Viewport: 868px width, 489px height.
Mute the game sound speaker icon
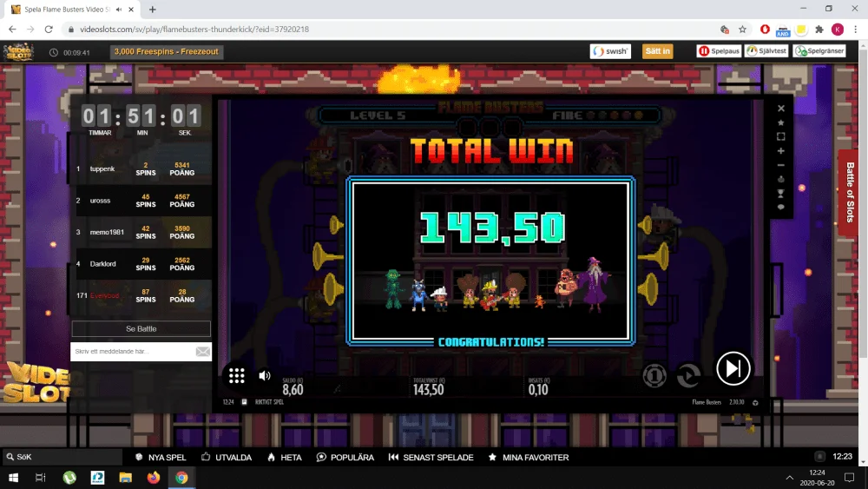tap(265, 375)
